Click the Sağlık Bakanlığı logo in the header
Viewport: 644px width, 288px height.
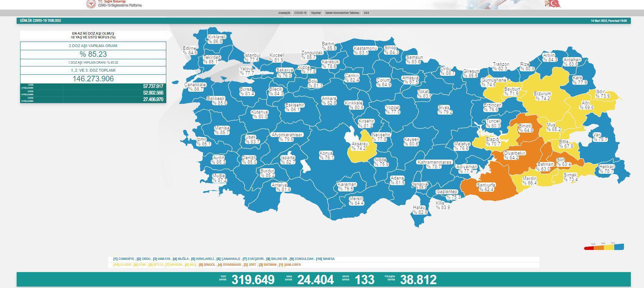91,4
